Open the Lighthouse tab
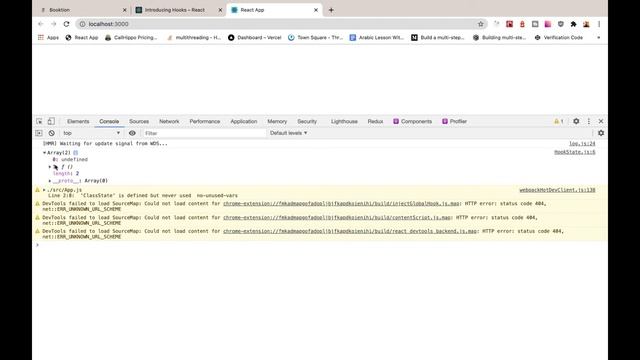Viewport: 640px width, 360px height. click(344, 121)
